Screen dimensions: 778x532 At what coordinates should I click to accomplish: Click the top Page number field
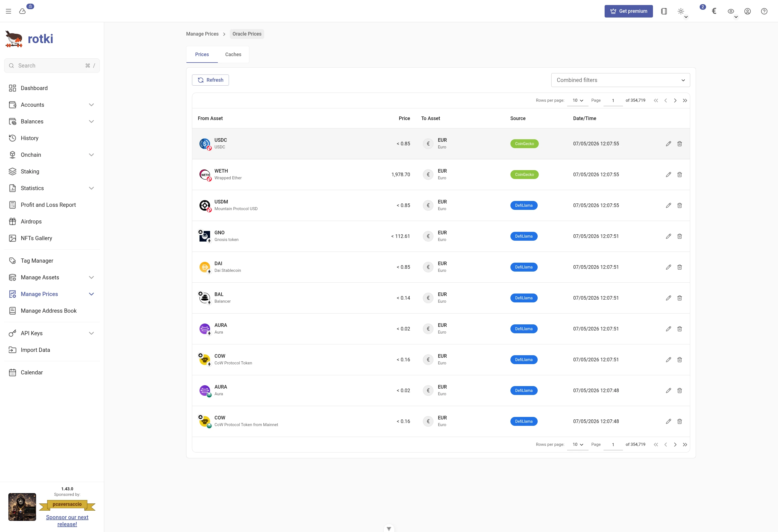613,100
